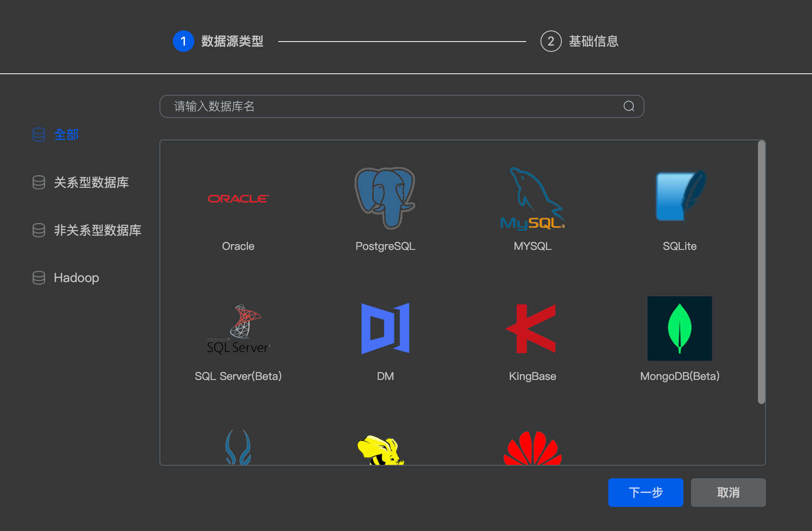Click the database icon beside Hadoop
This screenshot has width=812, height=531.
(39, 278)
